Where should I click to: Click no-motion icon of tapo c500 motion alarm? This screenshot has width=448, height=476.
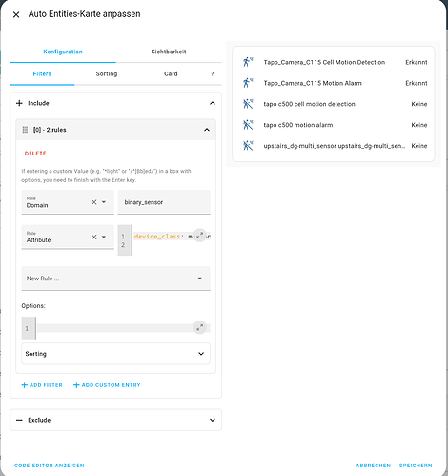pyautogui.click(x=248, y=125)
